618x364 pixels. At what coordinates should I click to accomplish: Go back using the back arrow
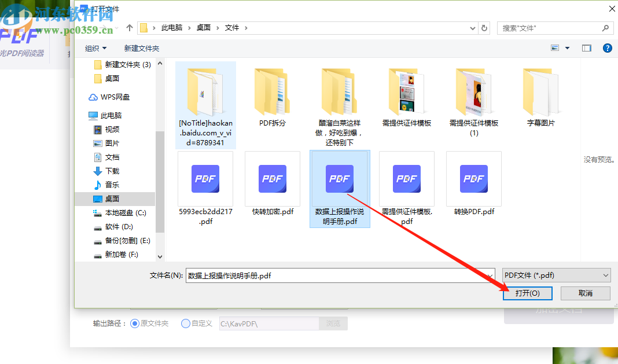pyautogui.click(x=84, y=27)
